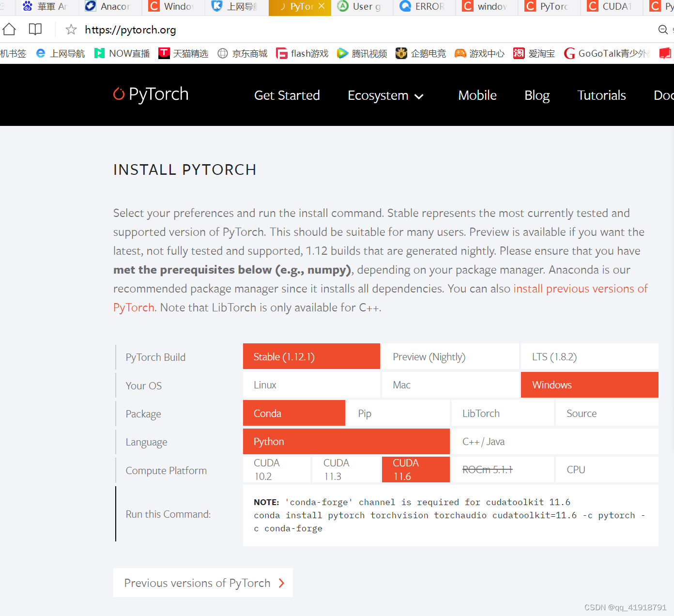Choose CUDA 10.2 compute platform

[276, 469]
